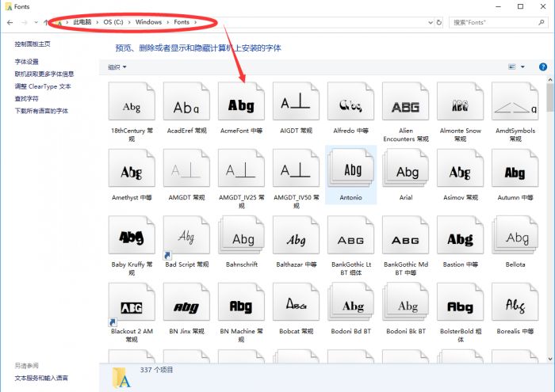This screenshot has width=555, height=392.
Task: Click 此电脑 in the address path
Action: 82,22
